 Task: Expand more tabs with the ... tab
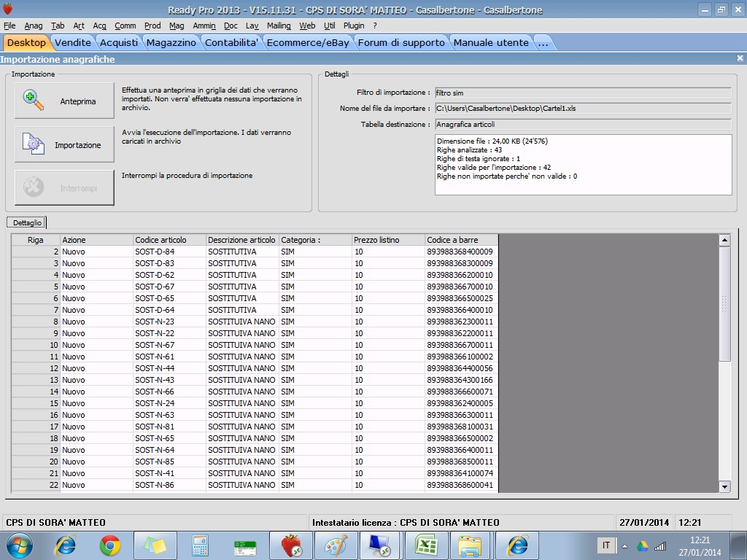tap(543, 42)
